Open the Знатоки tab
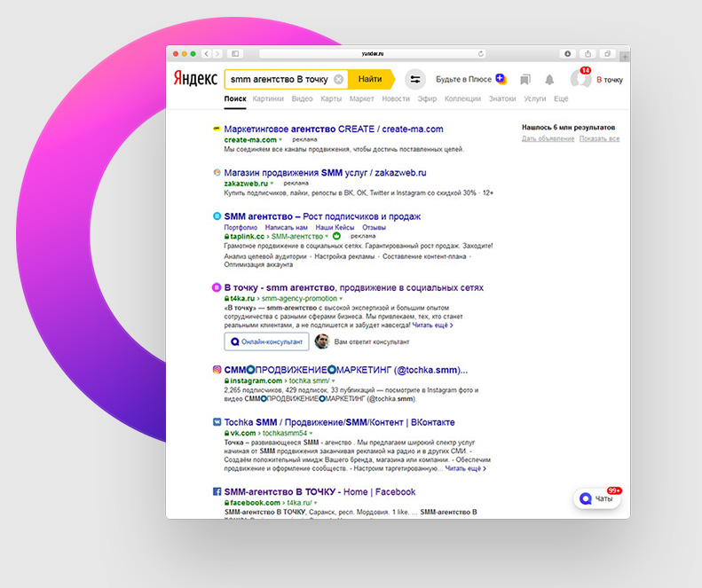 (502, 99)
